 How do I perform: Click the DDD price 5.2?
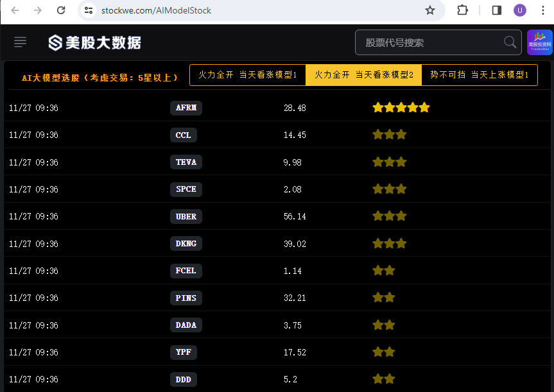coord(290,380)
